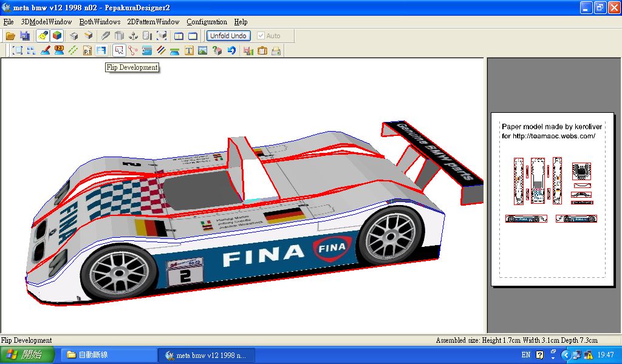Click the Print icon in toolbar
Image resolution: width=622 pixels, height=364 pixels.
pos(276,51)
